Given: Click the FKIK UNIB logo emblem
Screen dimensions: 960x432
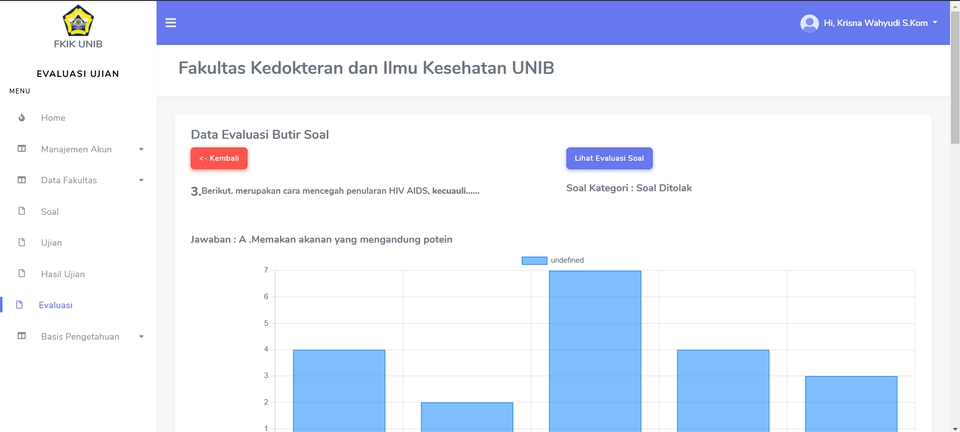Looking at the screenshot, I should [78, 21].
